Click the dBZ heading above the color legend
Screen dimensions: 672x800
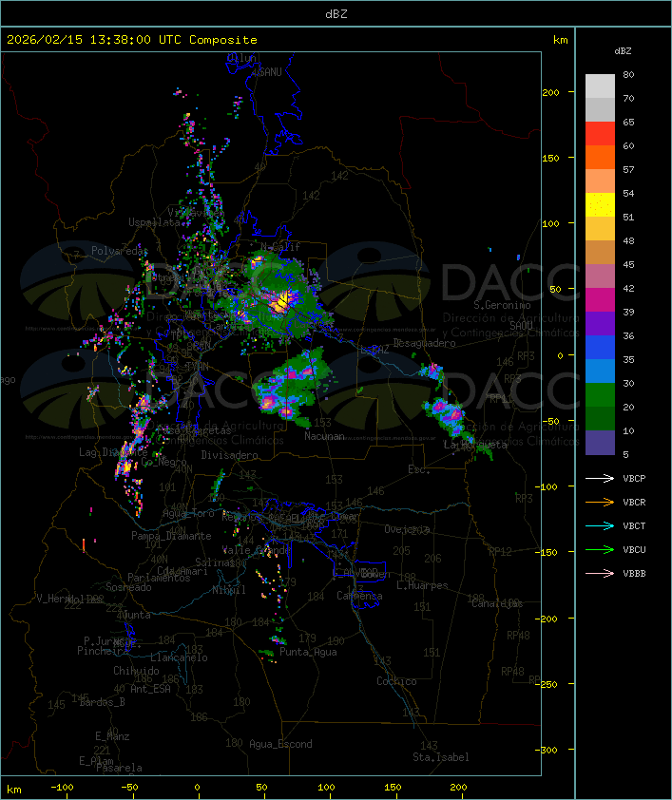point(623,51)
